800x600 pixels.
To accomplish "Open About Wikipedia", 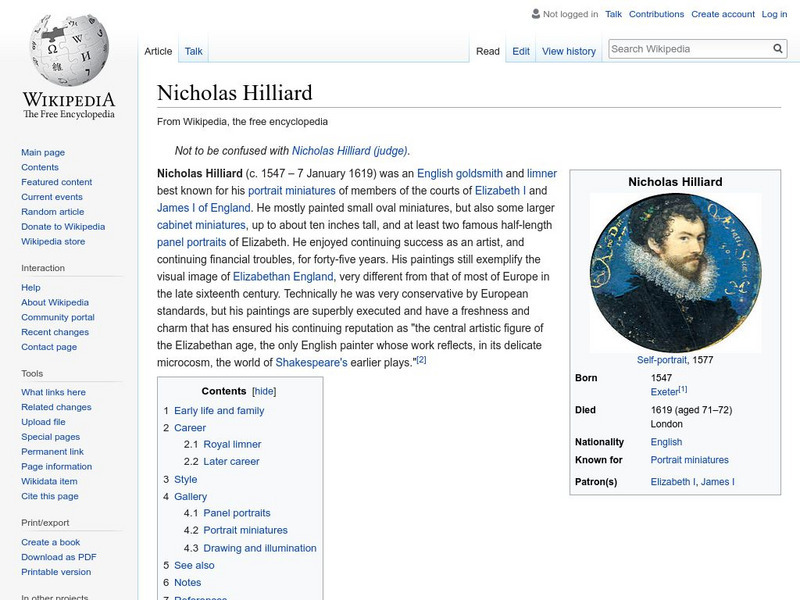I will point(55,302).
